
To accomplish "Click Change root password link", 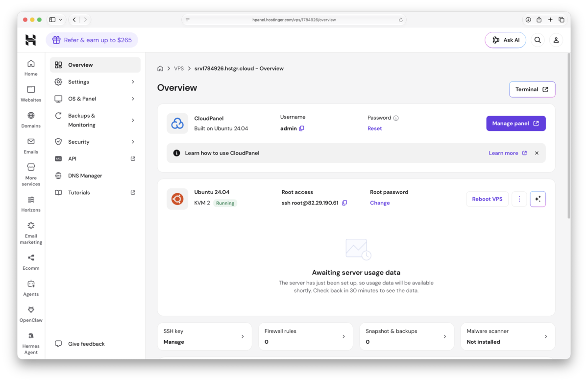I will [x=380, y=203].
